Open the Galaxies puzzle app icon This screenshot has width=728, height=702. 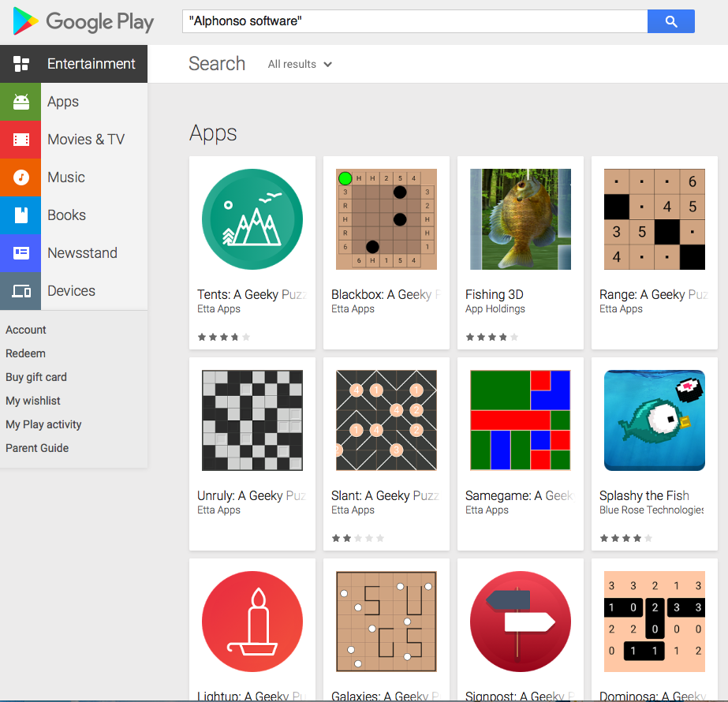tap(386, 622)
